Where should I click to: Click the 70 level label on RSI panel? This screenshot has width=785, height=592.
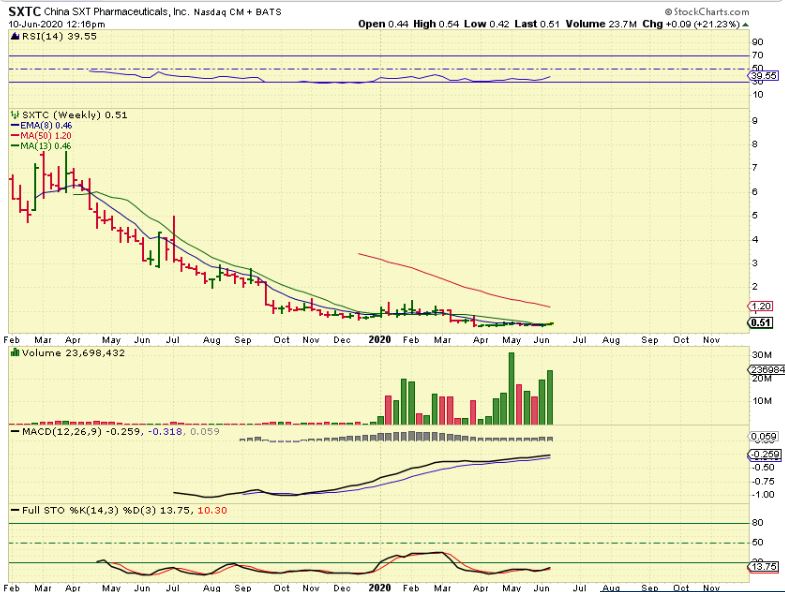[x=757, y=55]
